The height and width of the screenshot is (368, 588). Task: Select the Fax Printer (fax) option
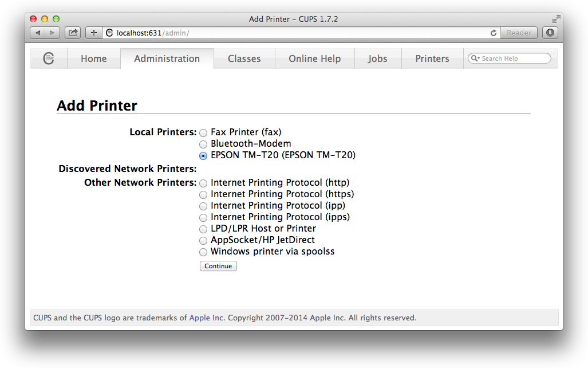[x=203, y=133]
